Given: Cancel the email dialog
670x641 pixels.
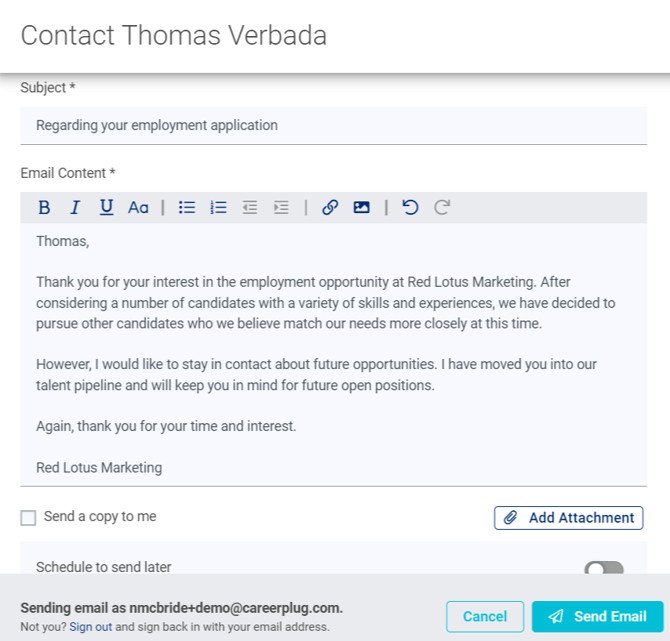Looking at the screenshot, I should coord(485,616).
